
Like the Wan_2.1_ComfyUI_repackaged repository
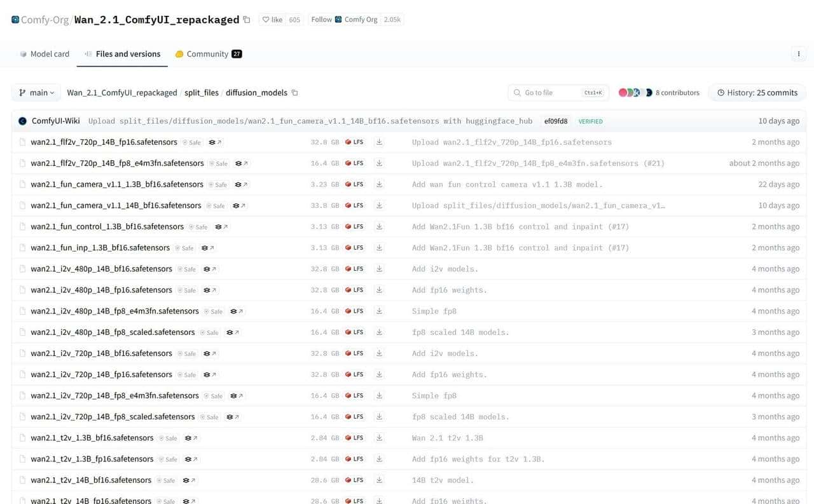point(272,20)
